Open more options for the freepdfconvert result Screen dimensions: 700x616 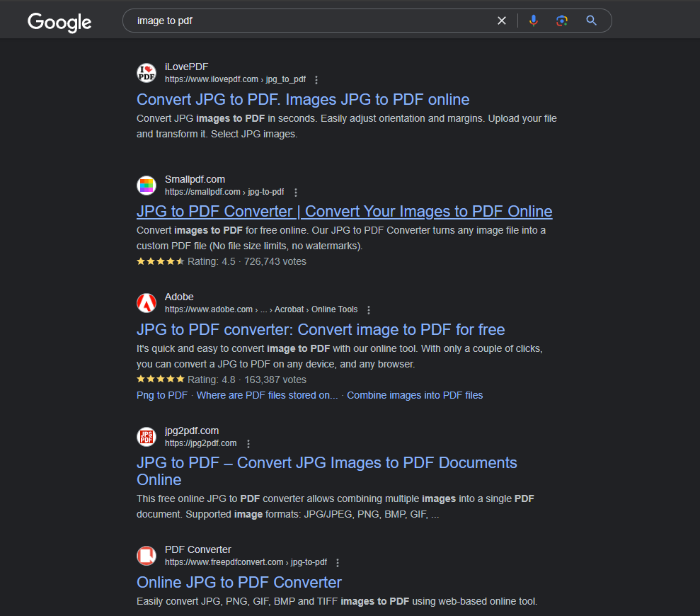(338, 563)
